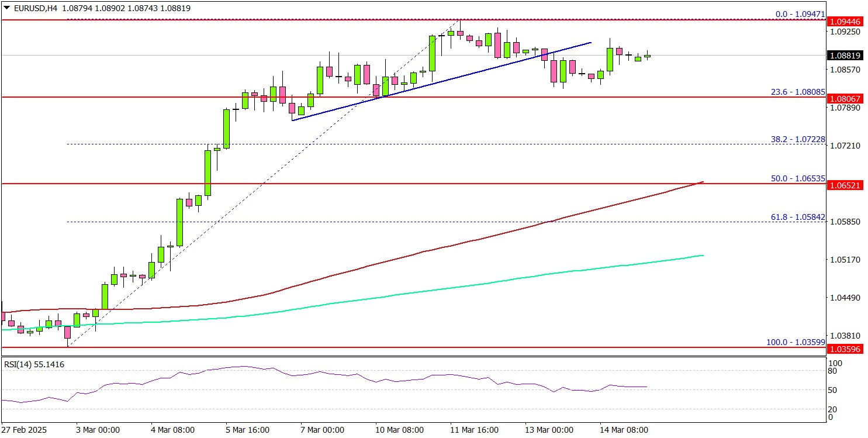Select the RSI(14) indicator label
The width and height of the screenshot is (868, 438).
coord(34,364)
